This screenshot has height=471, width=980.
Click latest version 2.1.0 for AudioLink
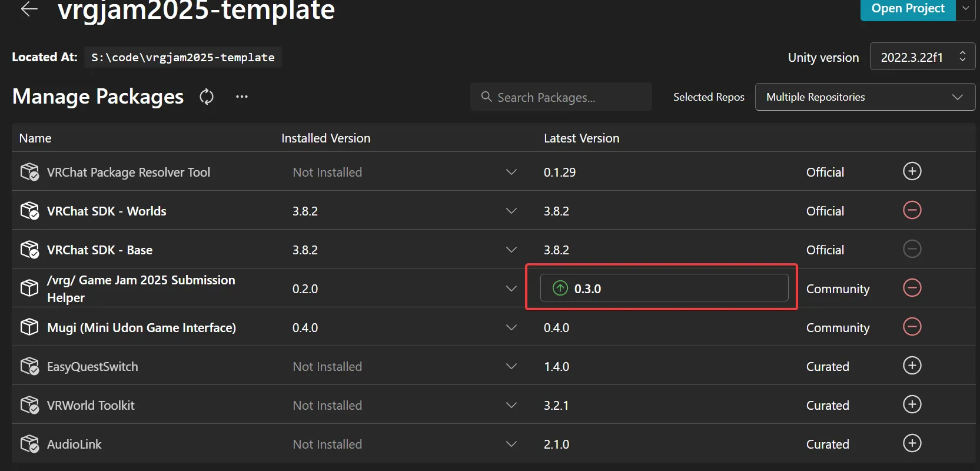click(x=556, y=444)
